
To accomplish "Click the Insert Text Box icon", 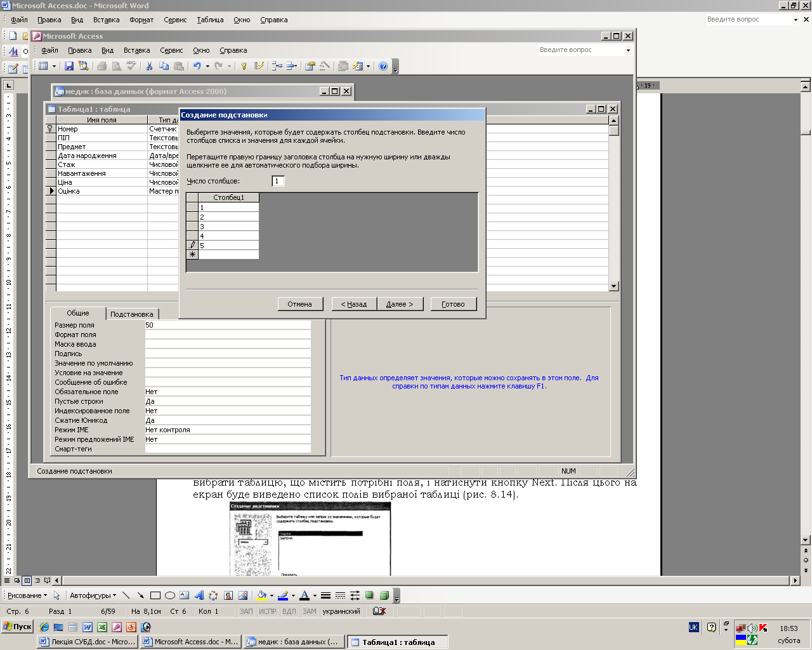I will [x=184, y=595].
